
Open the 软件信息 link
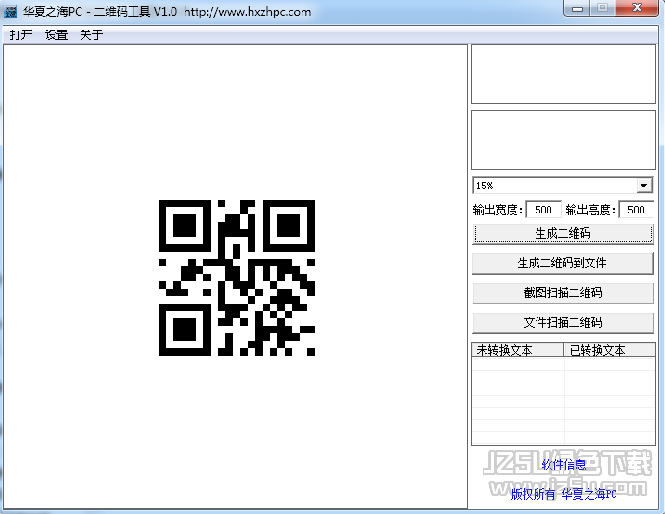564,465
